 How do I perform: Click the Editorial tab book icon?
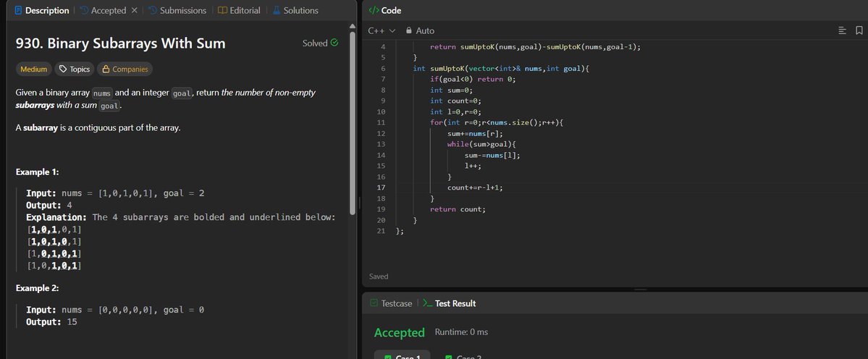pyautogui.click(x=222, y=11)
